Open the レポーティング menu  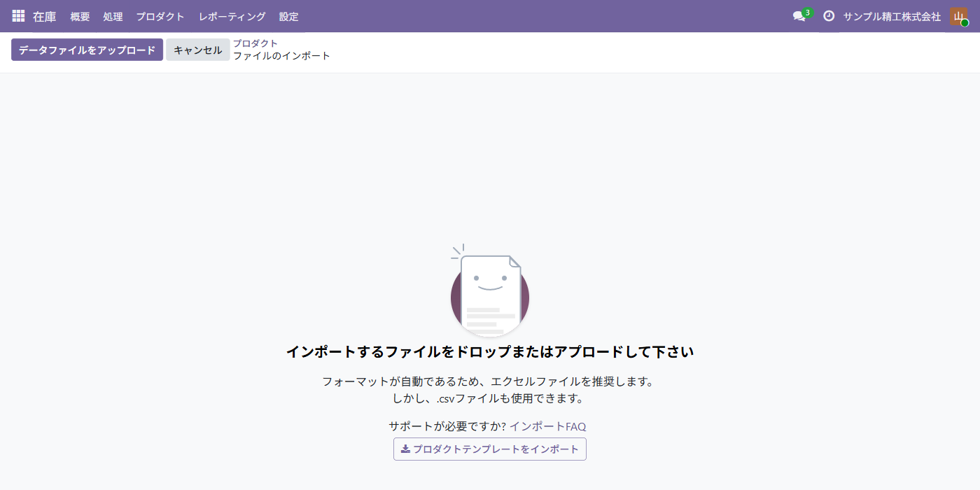tap(232, 16)
